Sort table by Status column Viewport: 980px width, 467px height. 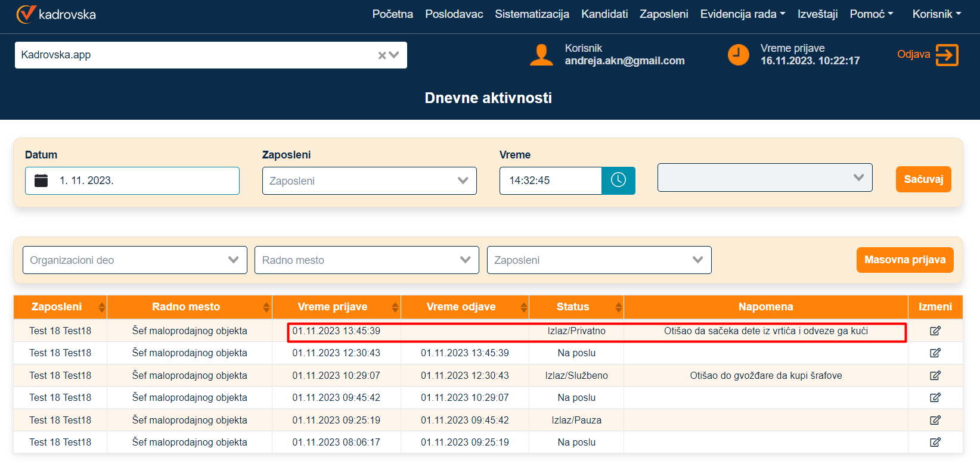(x=618, y=307)
